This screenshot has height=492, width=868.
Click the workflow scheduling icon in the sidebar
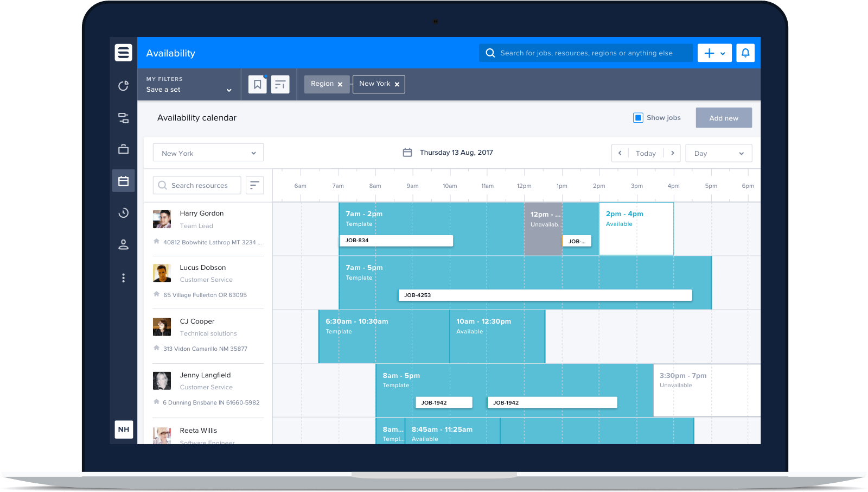coord(123,117)
